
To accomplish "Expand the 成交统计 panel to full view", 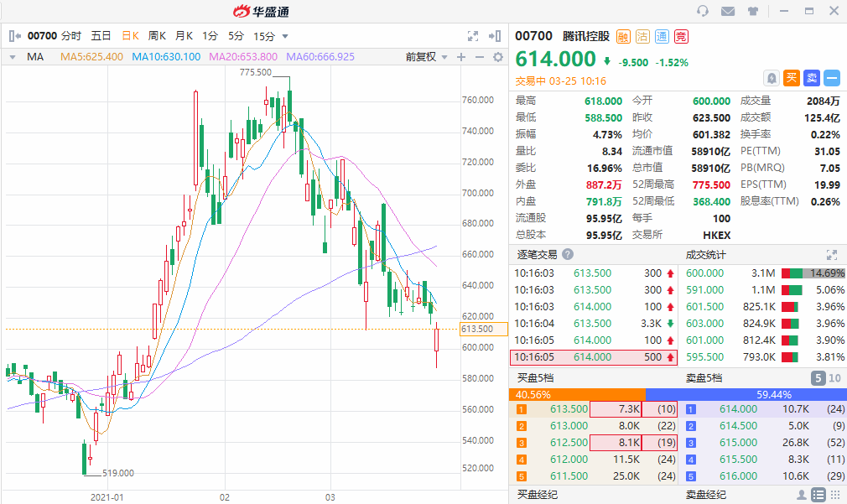I will (832, 254).
